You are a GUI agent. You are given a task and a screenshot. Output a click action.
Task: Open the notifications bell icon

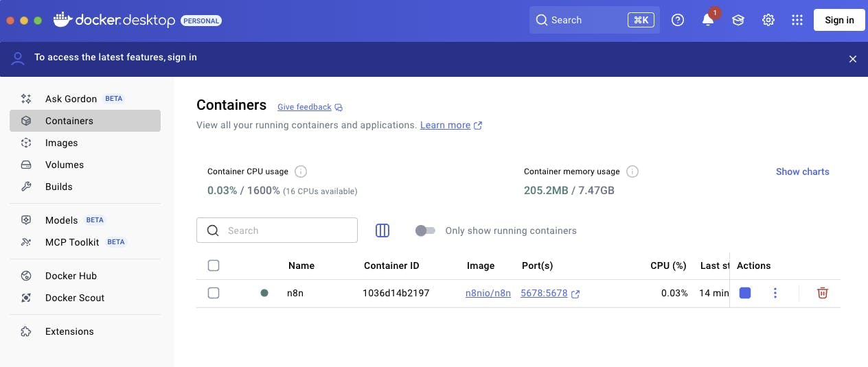708,20
